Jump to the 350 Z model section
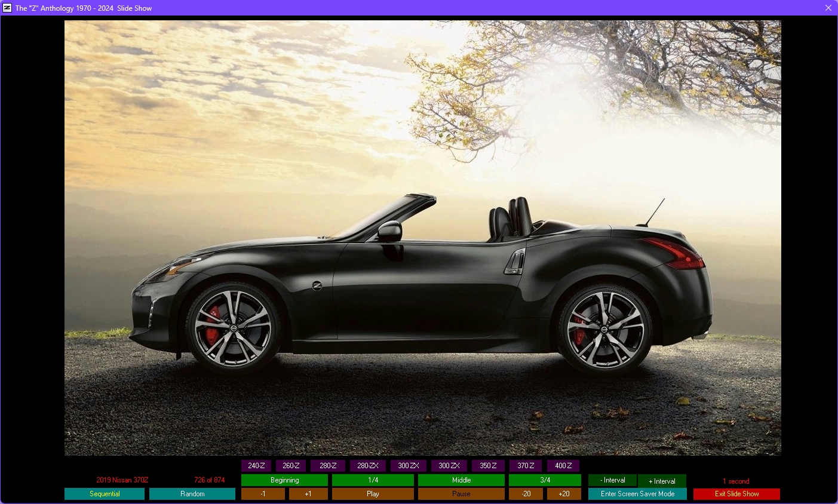Image resolution: width=838 pixels, height=504 pixels. coord(488,466)
